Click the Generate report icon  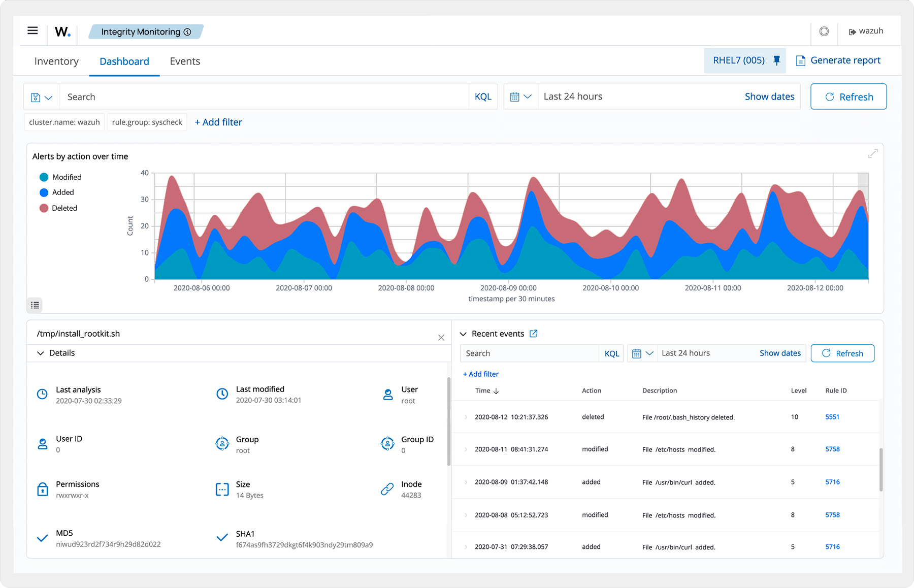pos(801,60)
